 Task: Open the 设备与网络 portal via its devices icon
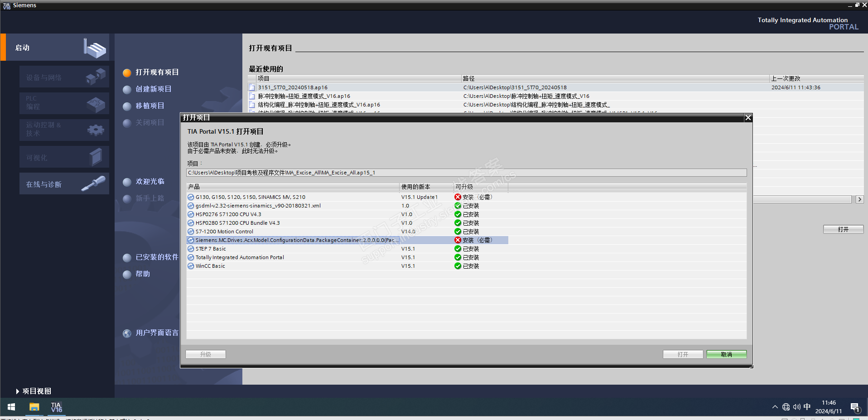tap(96, 76)
